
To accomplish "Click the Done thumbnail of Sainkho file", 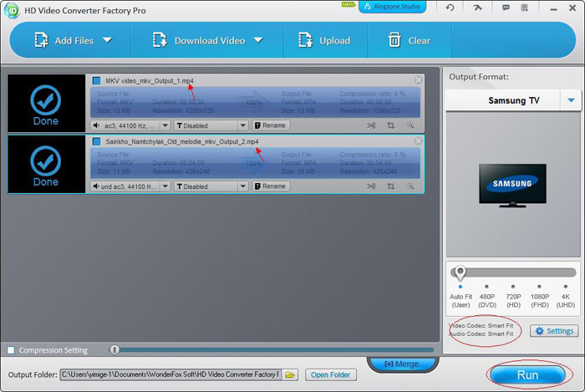I will coord(46,164).
